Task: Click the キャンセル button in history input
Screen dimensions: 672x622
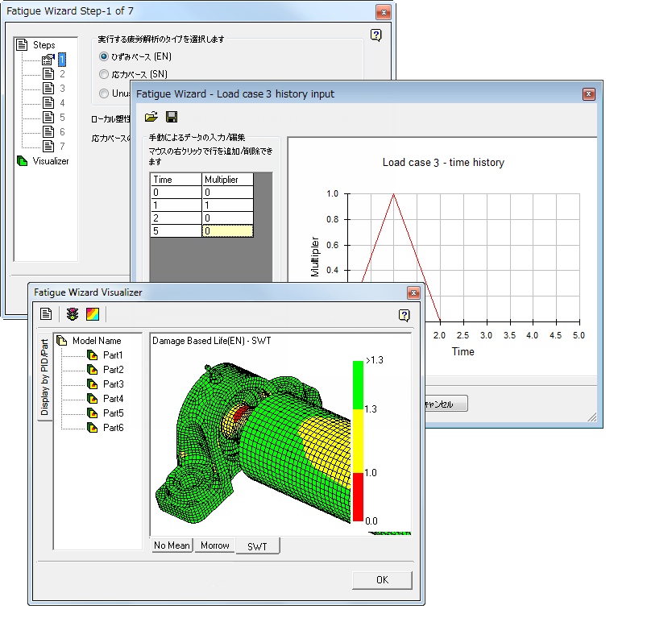Action: pos(446,404)
